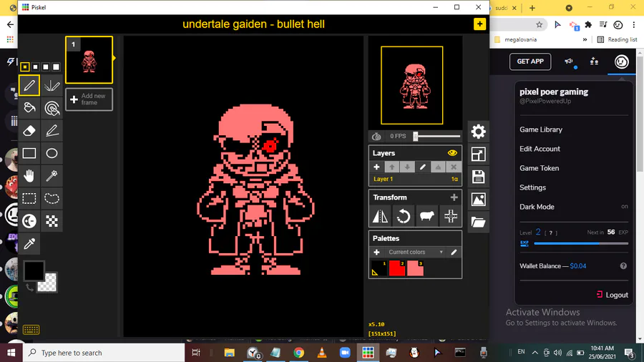Edit current palette pencil button
644x362 pixels.
tap(454, 252)
